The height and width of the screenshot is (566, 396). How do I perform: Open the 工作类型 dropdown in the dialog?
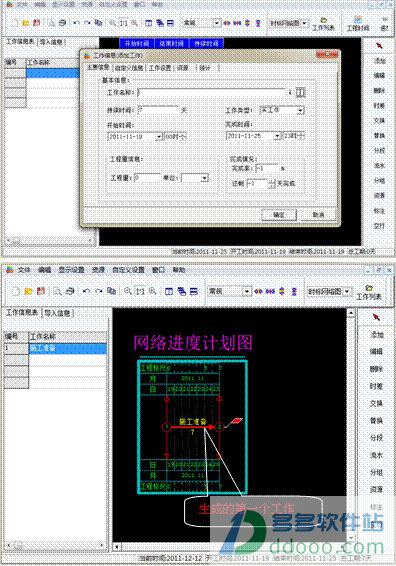pyautogui.click(x=300, y=110)
